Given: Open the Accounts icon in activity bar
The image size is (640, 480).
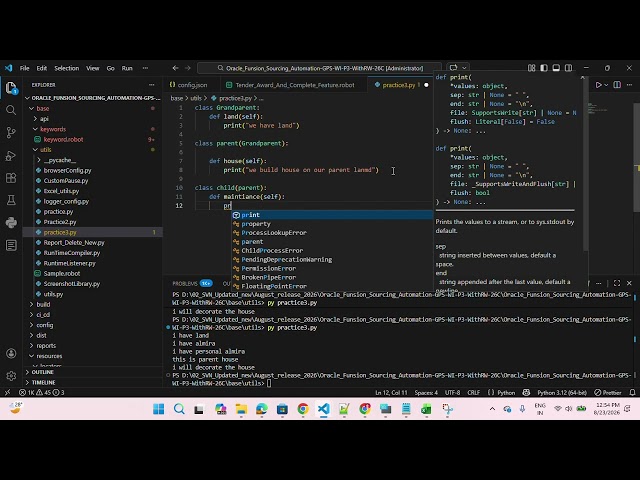Looking at the screenshot, I should 11,353.
